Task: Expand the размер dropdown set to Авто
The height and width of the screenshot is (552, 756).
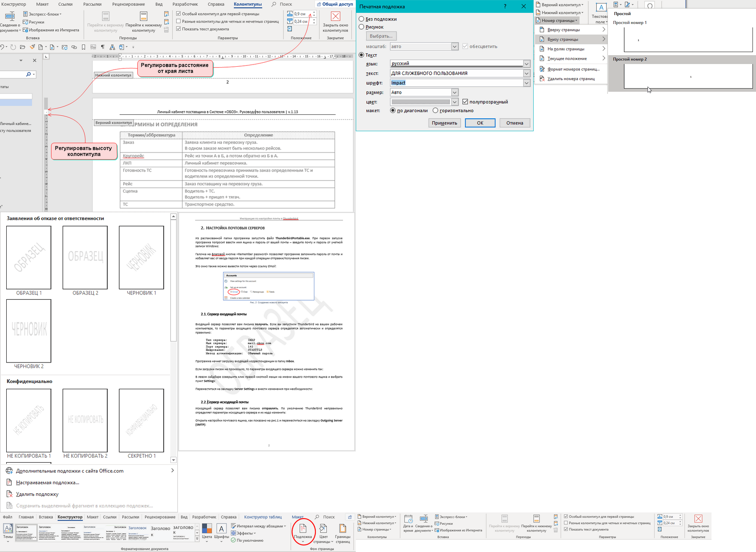Action: coord(454,93)
